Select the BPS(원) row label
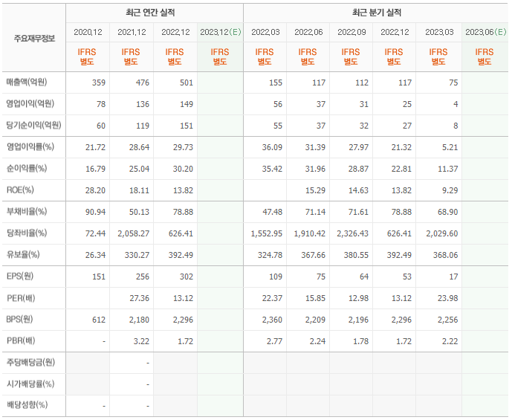The image size is (512, 420). (x=19, y=319)
